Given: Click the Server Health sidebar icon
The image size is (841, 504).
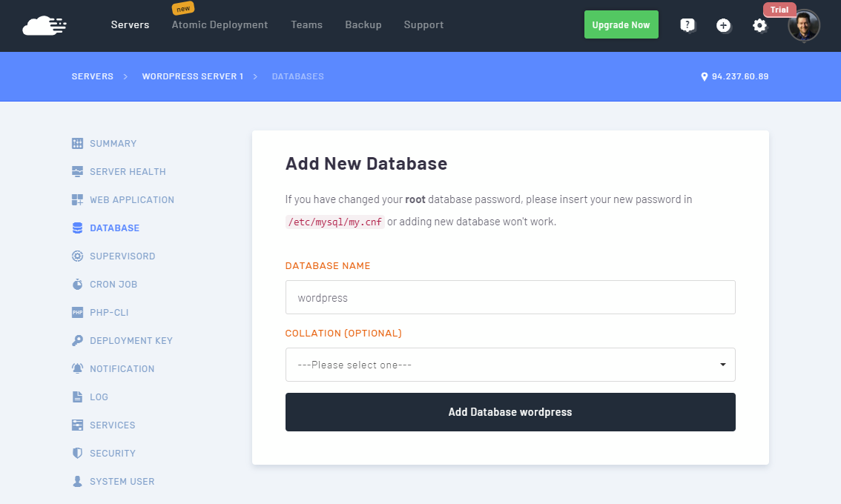Looking at the screenshot, I should (x=78, y=172).
